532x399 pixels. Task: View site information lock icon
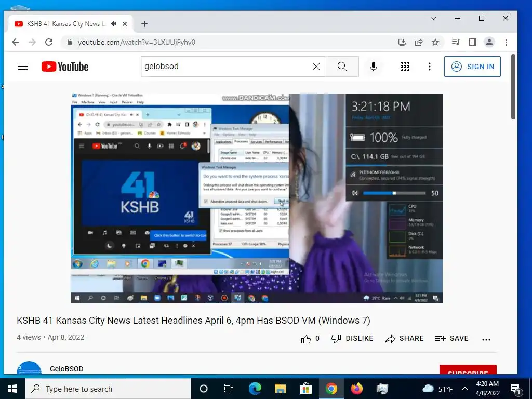[x=70, y=42]
